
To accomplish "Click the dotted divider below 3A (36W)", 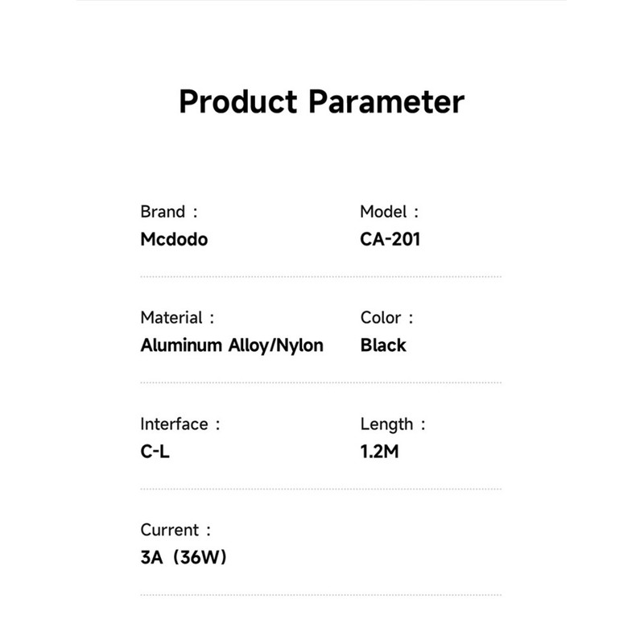I will pos(320,595).
